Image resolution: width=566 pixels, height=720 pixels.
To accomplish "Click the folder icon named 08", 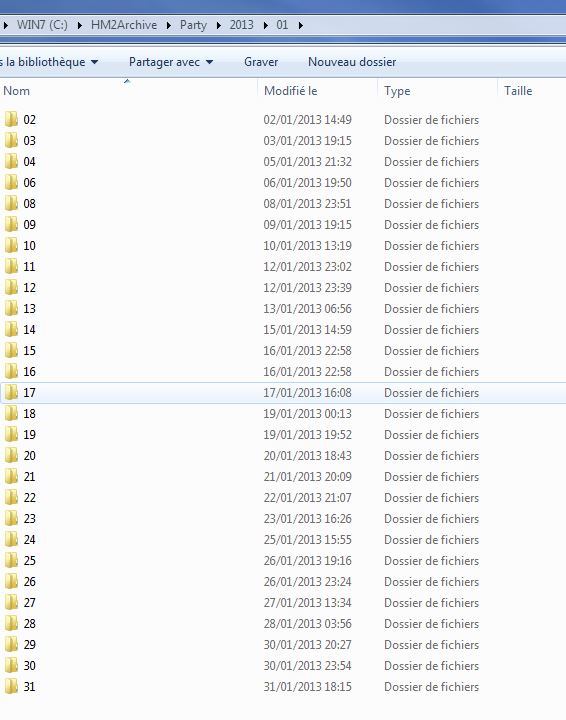I will (x=11, y=203).
